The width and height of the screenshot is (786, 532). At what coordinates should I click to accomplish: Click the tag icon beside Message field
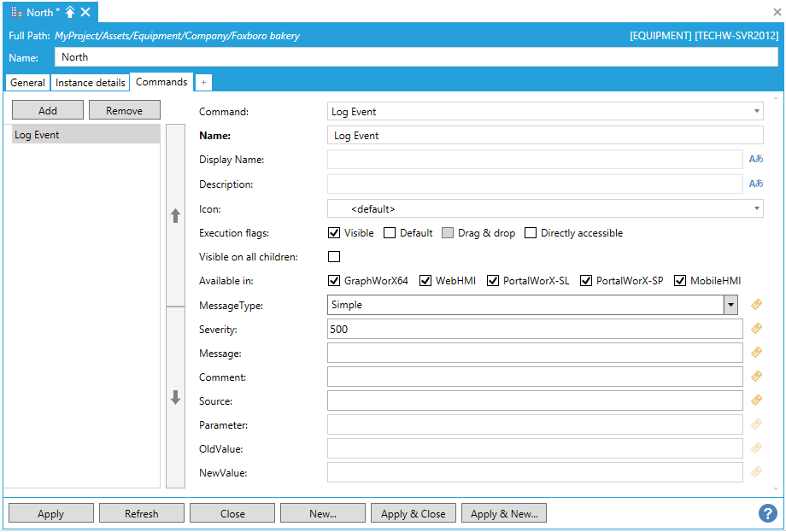[x=755, y=353]
